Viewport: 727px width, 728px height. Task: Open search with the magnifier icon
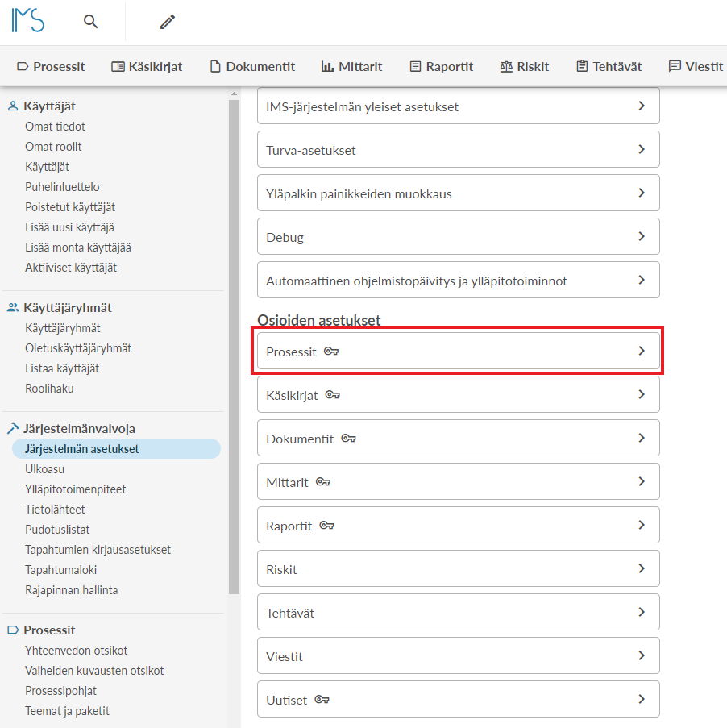click(91, 22)
